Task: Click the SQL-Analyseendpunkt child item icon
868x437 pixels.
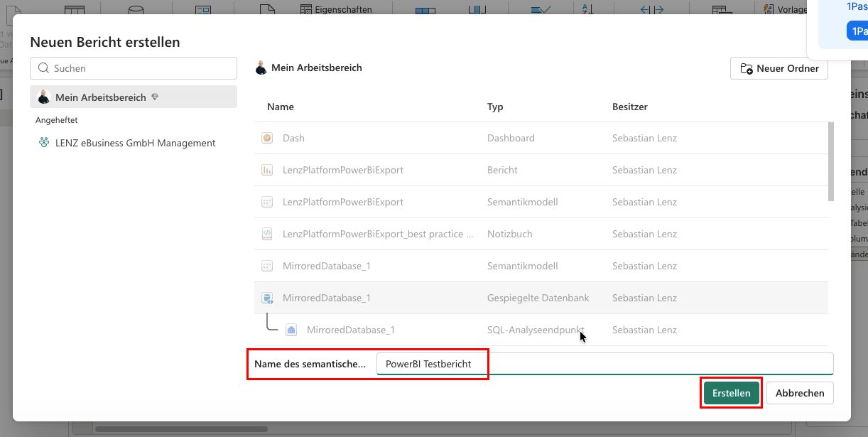Action: pyautogui.click(x=291, y=330)
